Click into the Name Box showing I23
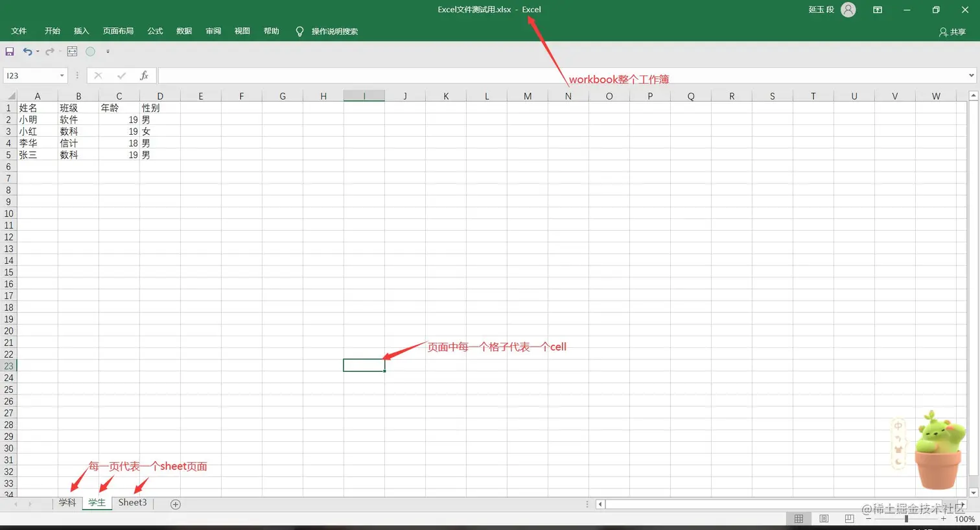 coord(31,76)
